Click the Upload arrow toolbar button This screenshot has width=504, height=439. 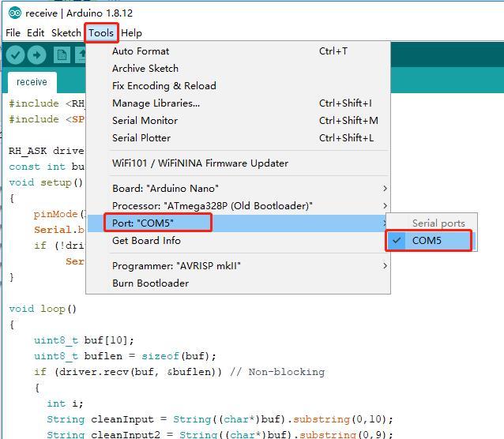coord(36,55)
